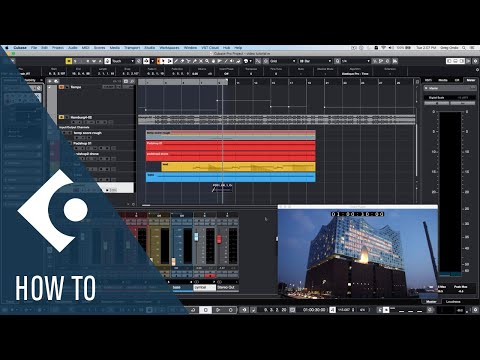480x360 pixels.
Task: Click the volume speaker icon in menu bar
Action: (391, 48)
